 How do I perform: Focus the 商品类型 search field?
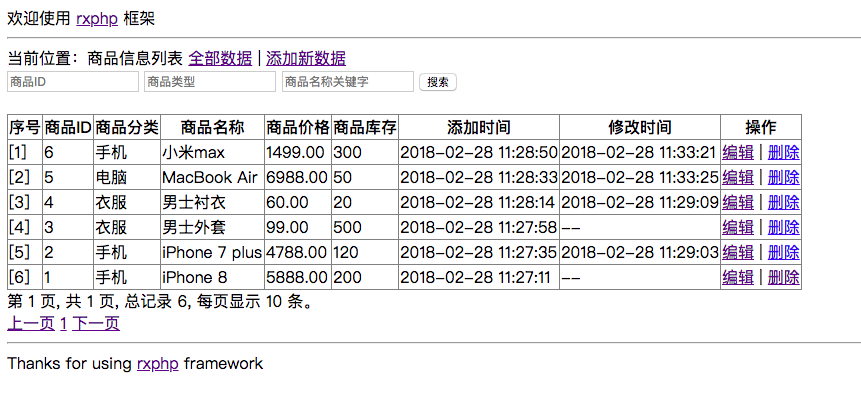click(210, 82)
